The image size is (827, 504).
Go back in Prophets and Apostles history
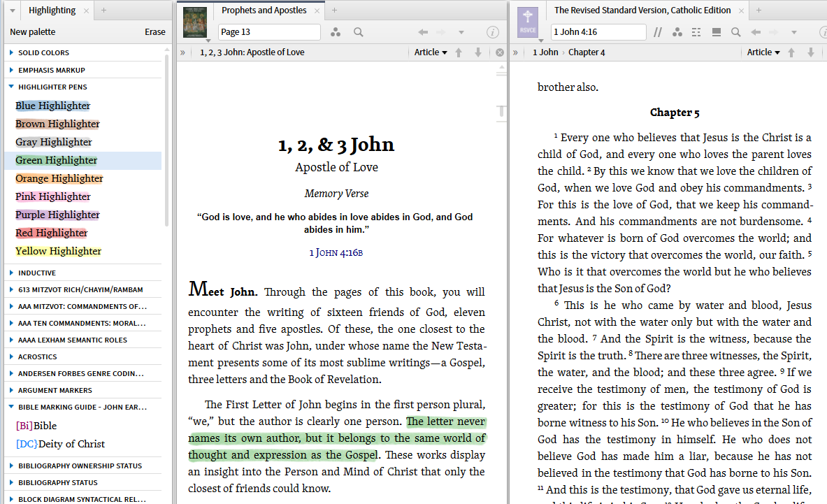point(423,33)
